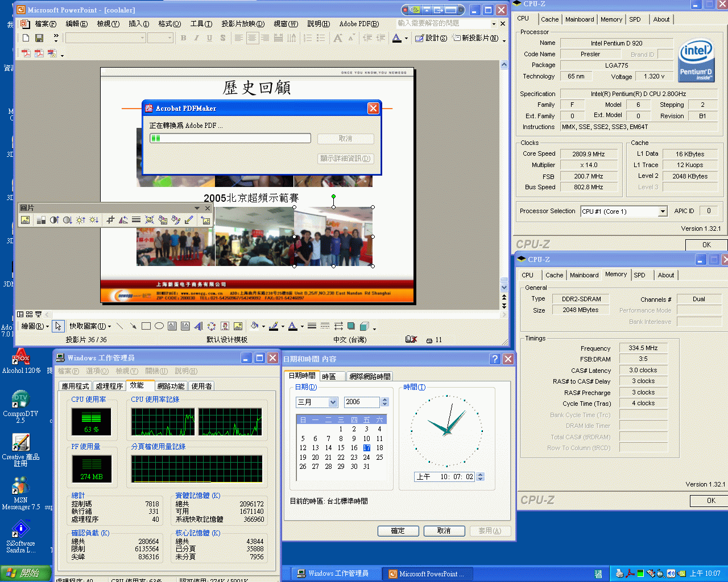Toggle Numbering list button in PowerPoint

(x=308, y=38)
